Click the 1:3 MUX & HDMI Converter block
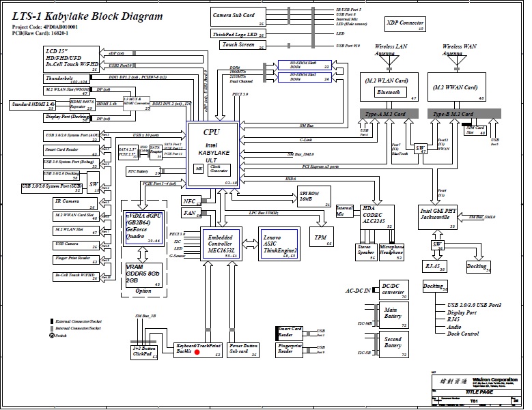Image resolution: width=532 pixels, height=410 pixels. tap(137, 104)
